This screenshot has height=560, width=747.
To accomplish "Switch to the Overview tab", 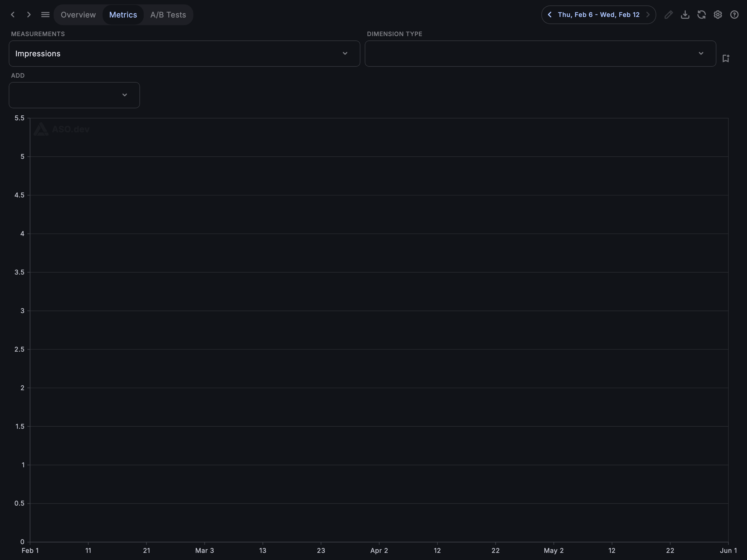I will (78, 14).
